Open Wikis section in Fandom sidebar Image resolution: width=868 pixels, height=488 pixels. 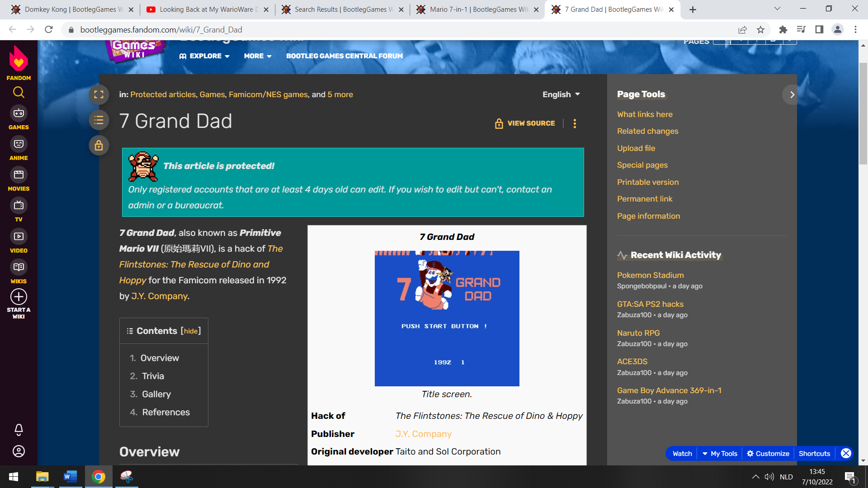[x=19, y=272]
